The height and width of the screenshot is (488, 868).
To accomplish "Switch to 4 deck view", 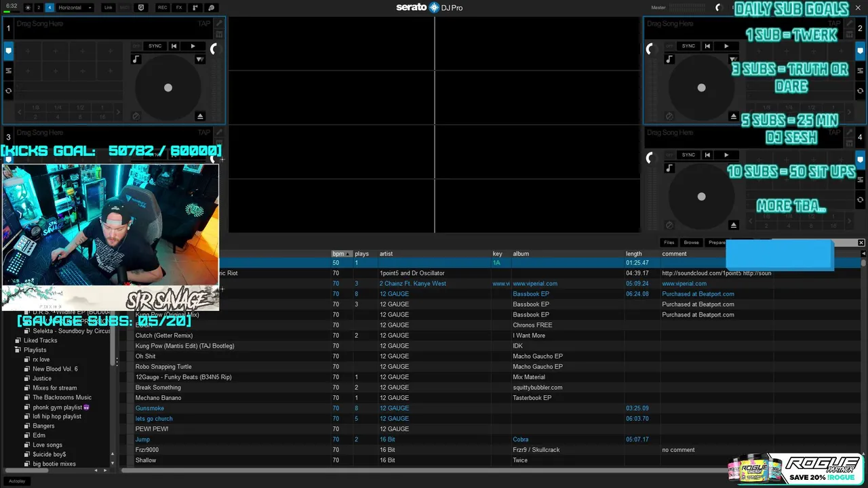I will point(50,7).
